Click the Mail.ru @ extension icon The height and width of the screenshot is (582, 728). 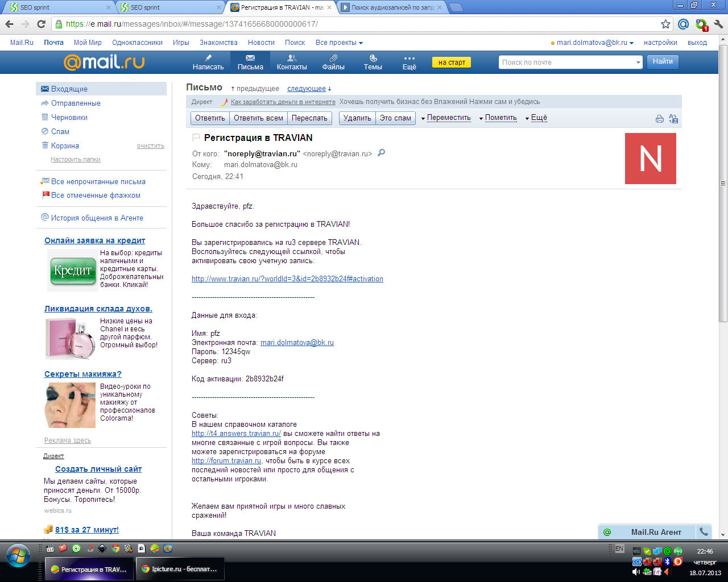pyautogui.click(x=684, y=24)
